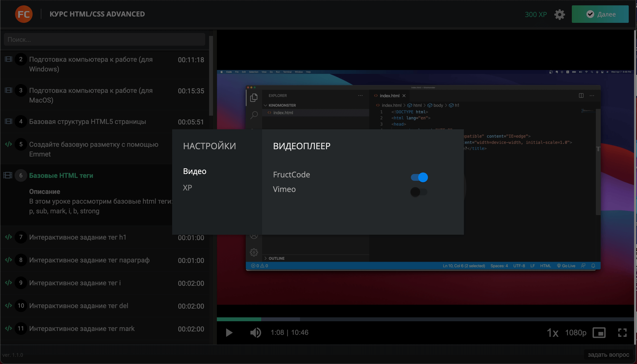Mute the video volume
This screenshot has width=637, height=364.
[256, 332]
